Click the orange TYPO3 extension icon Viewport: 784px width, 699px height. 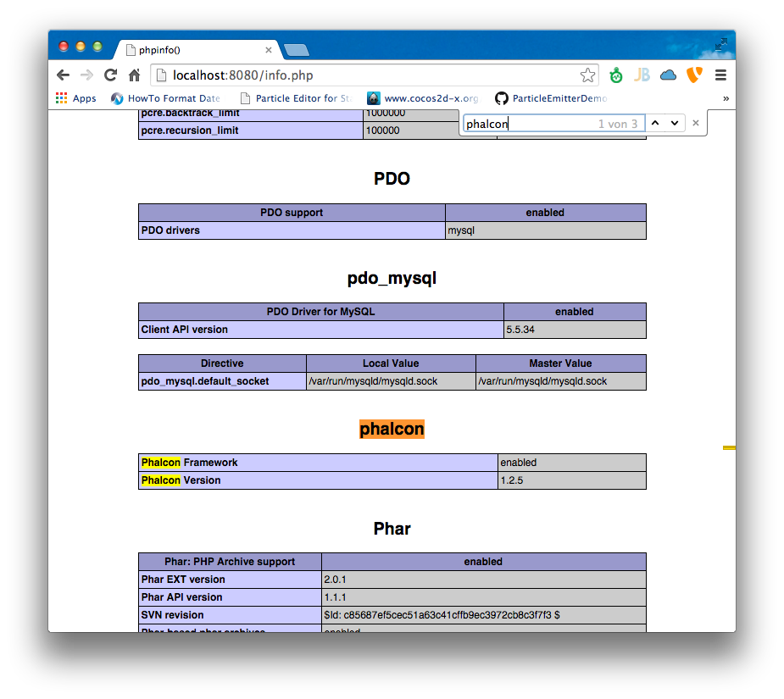[693, 75]
